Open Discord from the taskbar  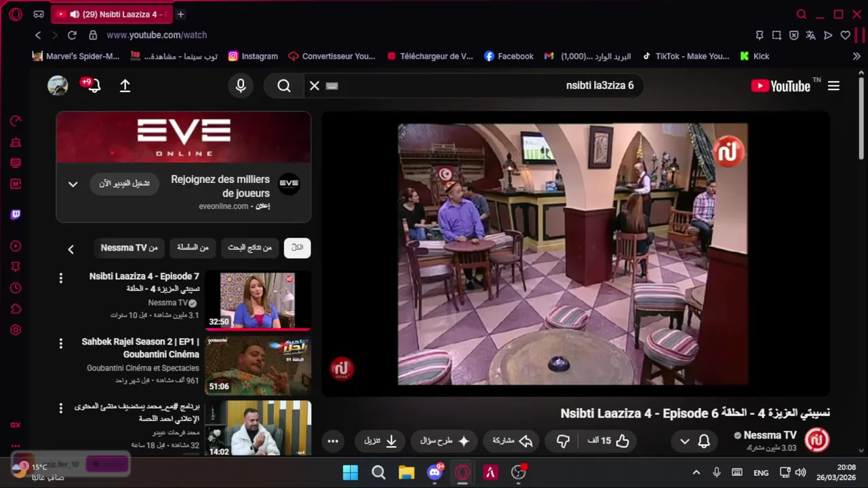(x=435, y=472)
